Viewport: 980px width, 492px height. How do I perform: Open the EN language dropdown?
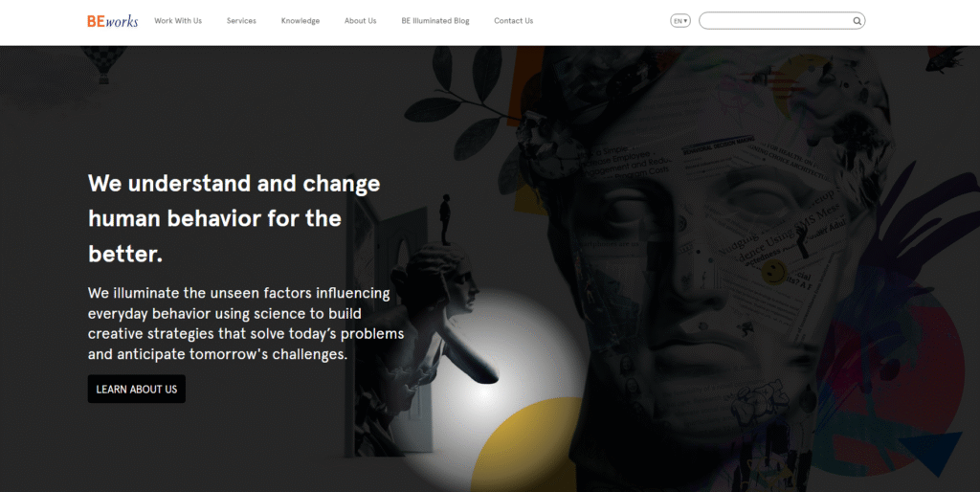(x=680, y=21)
